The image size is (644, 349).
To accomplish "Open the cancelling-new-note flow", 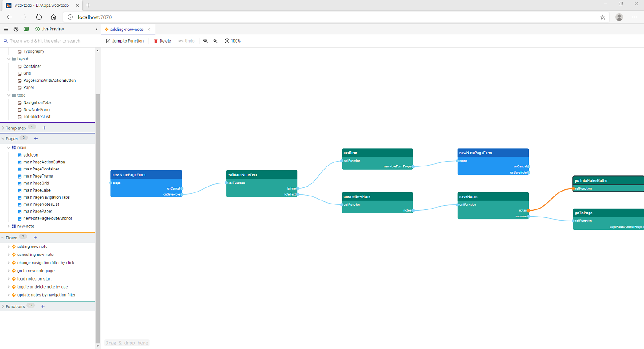I will coord(35,255).
